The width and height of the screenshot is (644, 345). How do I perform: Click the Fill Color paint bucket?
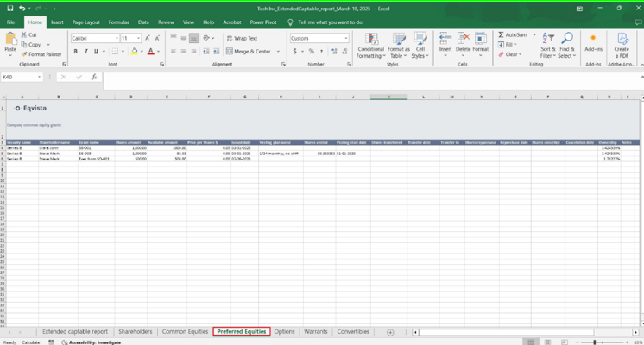(x=135, y=51)
